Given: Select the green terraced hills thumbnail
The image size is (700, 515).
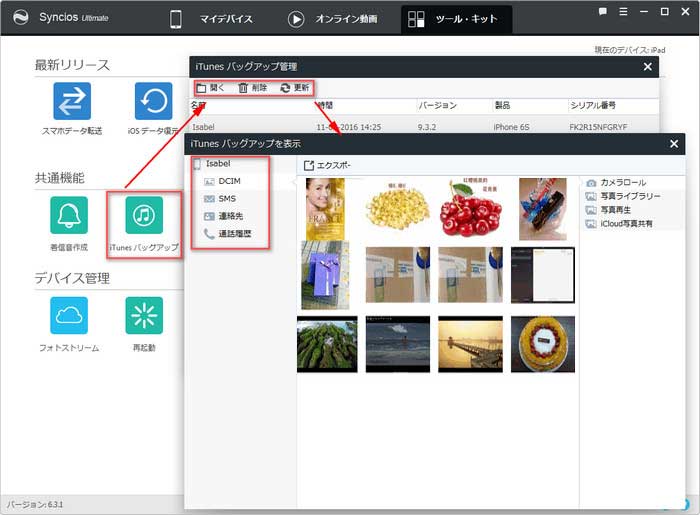Looking at the screenshot, I should pyautogui.click(x=327, y=344).
